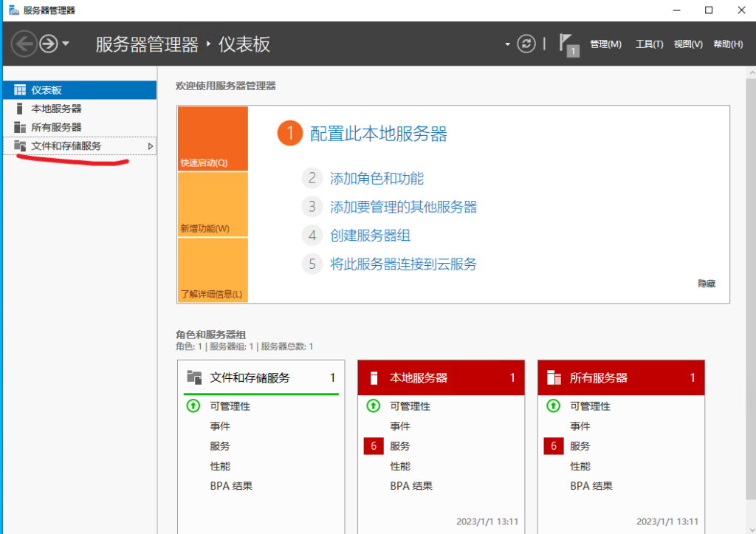Image resolution: width=756 pixels, height=534 pixels.
Task: Expand the navigation history dropdown arrow
Action: click(x=66, y=44)
